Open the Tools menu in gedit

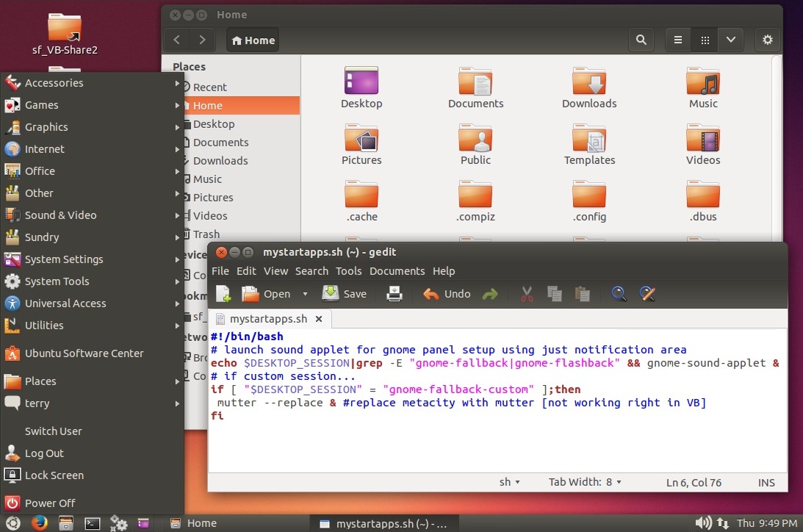click(349, 271)
